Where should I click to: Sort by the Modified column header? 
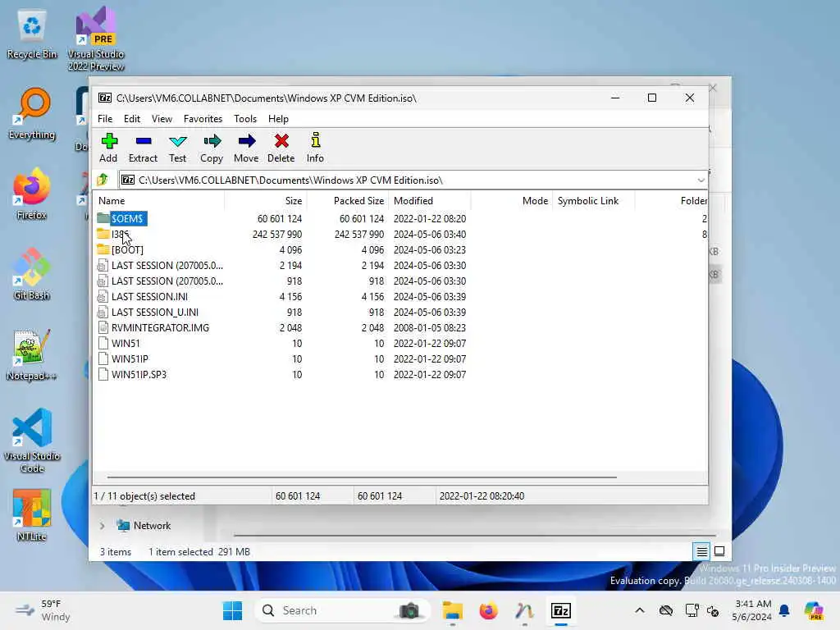tap(430, 201)
